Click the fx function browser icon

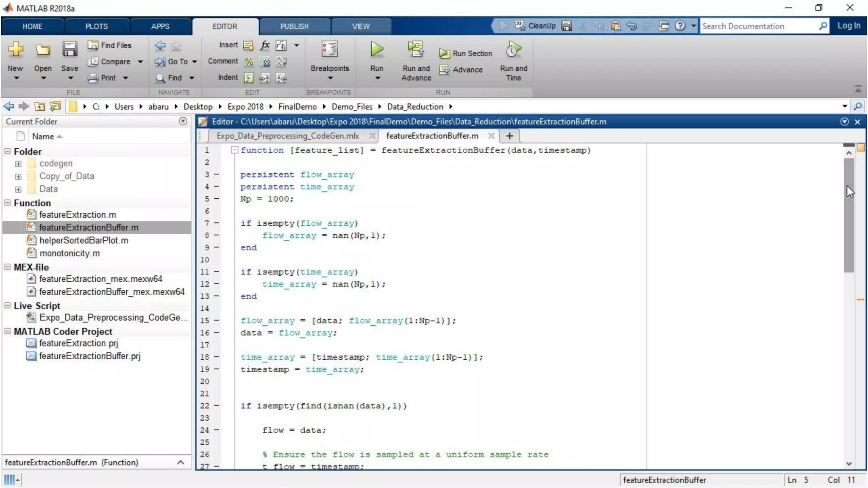(x=265, y=45)
